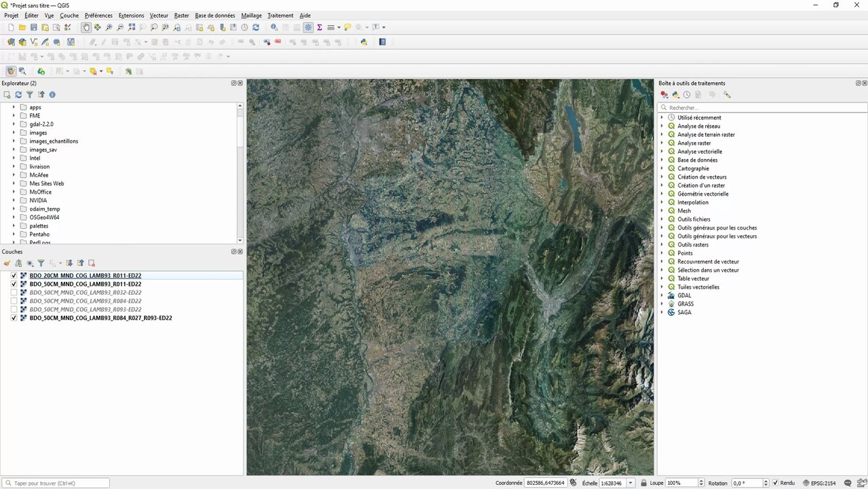This screenshot has width=868, height=489.
Task: Enable the BDO_50CM_MND_COG_LAMB93_R032-ED22 layer
Action: pyautogui.click(x=14, y=293)
